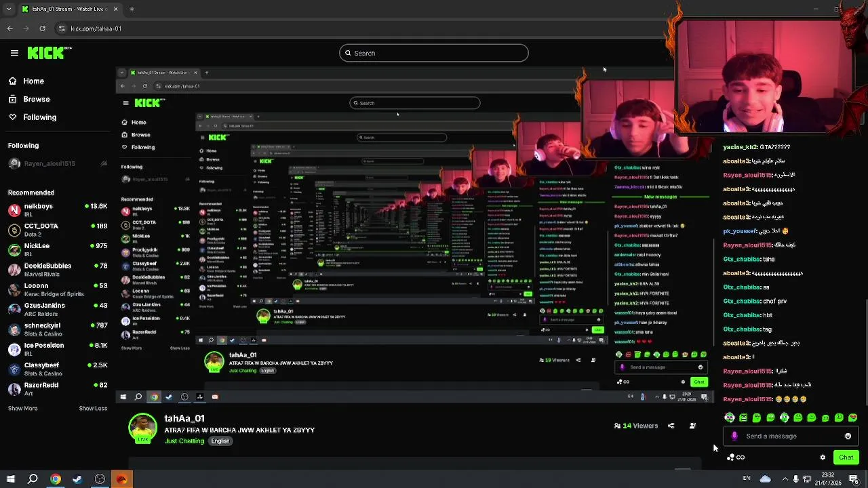Open the Windows notification center icon

[854, 479]
